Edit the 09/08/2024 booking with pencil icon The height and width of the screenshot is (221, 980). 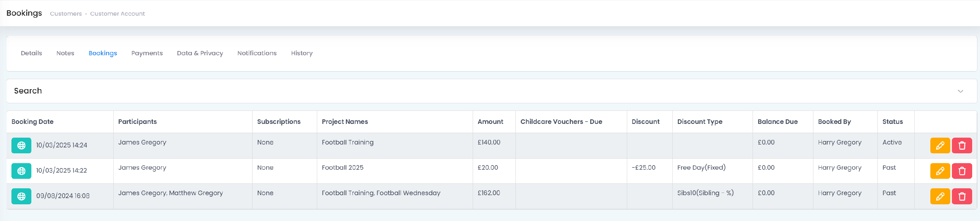tap(940, 196)
